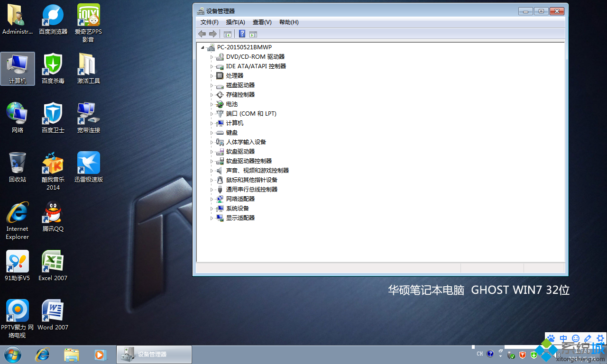The width and height of the screenshot is (607, 364).
Task: Expand the 网络适配器 device category
Action: click(212, 199)
